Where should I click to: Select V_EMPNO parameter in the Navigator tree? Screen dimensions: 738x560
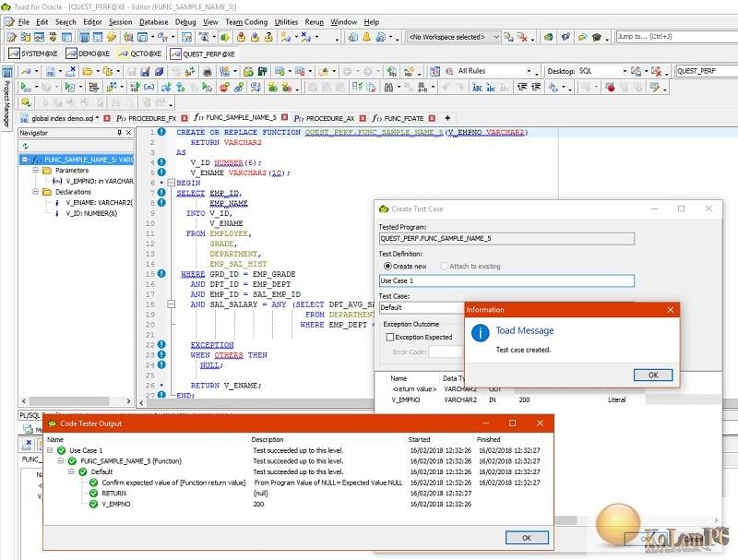click(x=100, y=181)
